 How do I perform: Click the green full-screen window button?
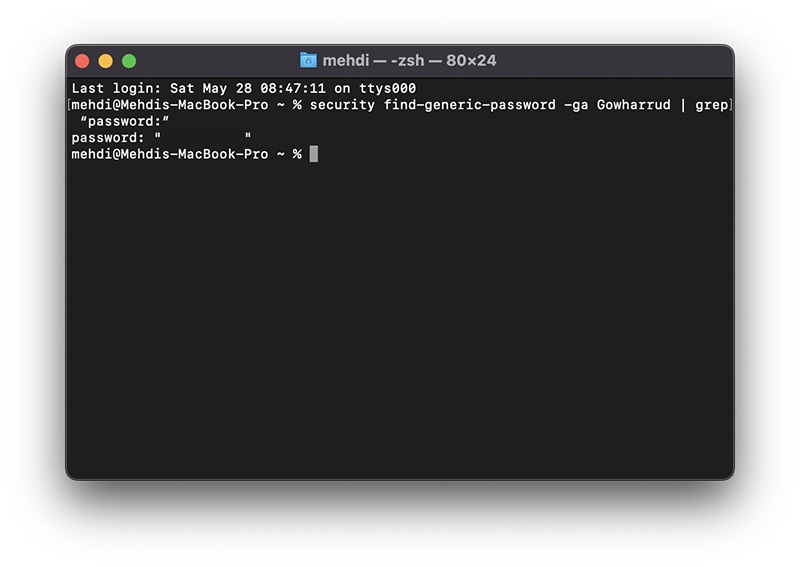[x=129, y=61]
